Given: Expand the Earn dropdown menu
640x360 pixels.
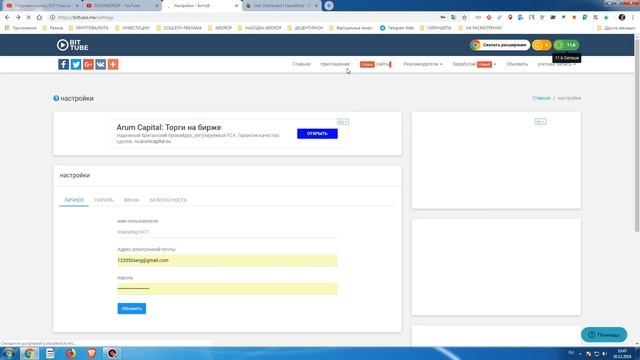Looking at the screenshot, I should coord(474,64).
